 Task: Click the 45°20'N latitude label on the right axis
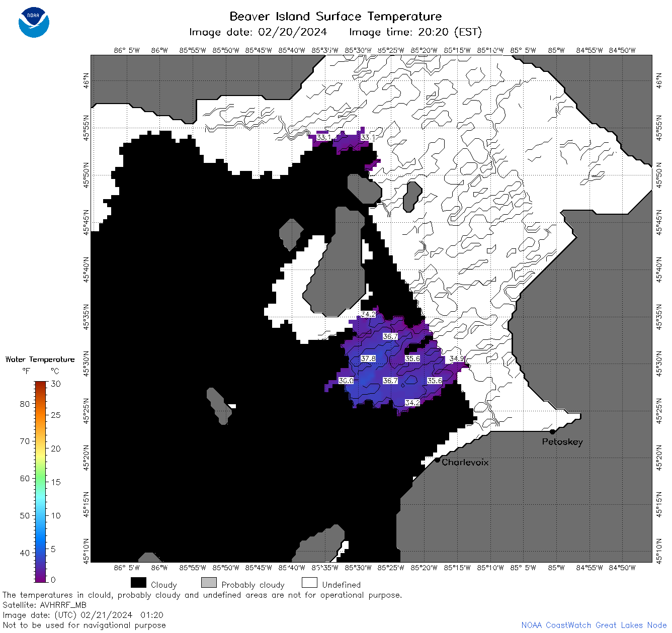659,459
